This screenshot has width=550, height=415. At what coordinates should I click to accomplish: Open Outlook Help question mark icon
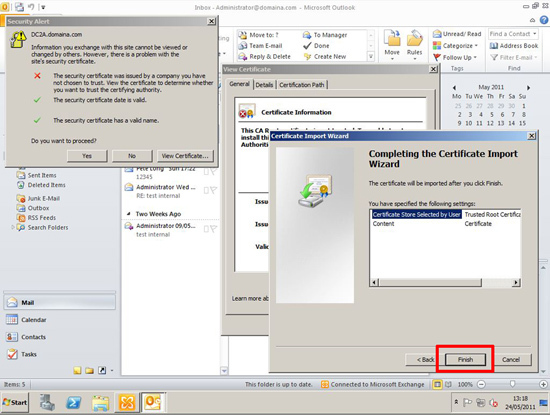(544, 20)
